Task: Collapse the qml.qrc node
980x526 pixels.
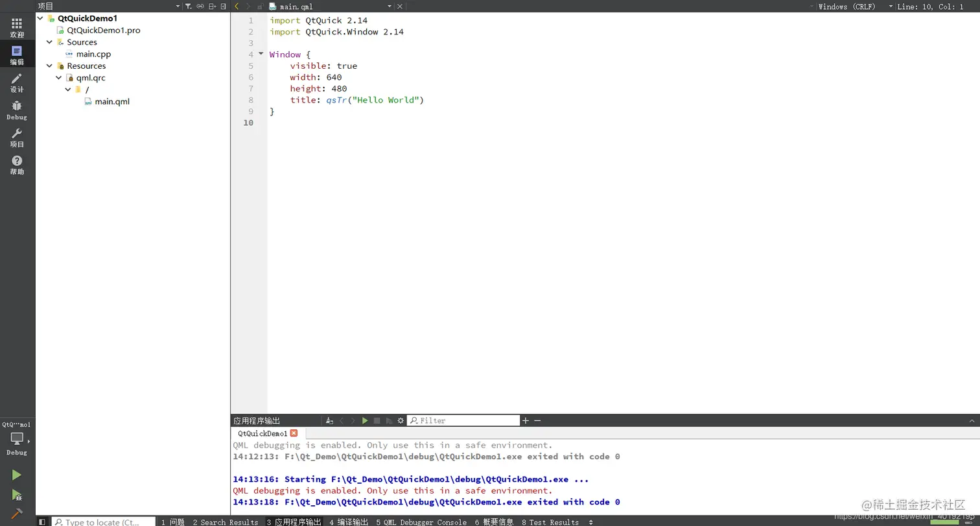Action: (x=59, y=78)
